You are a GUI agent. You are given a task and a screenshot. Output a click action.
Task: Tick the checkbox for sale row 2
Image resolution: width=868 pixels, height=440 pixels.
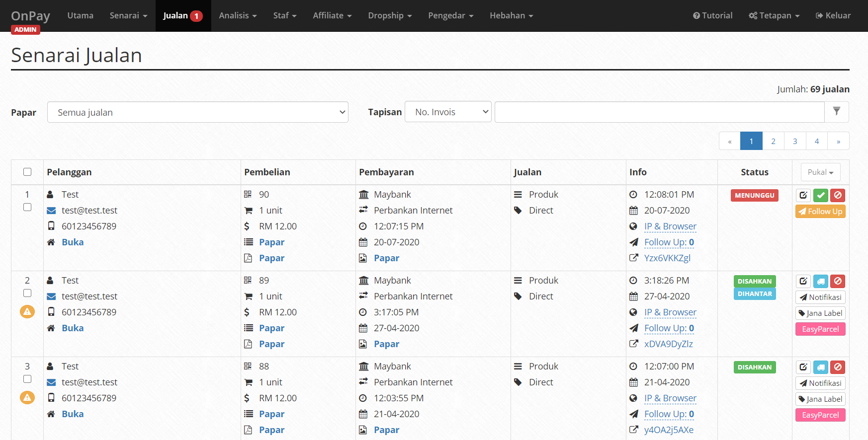point(27,293)
